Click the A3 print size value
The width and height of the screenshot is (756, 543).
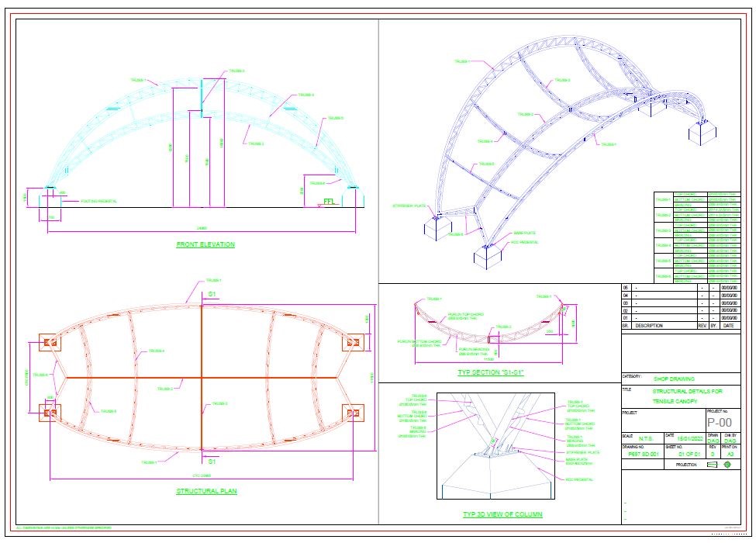click(730, 454)
